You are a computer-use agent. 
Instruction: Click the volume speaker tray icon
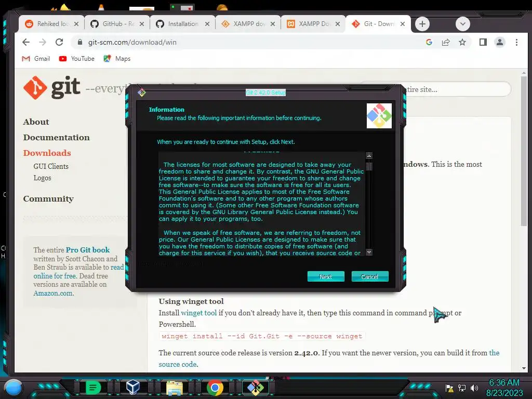click(474, 388)
